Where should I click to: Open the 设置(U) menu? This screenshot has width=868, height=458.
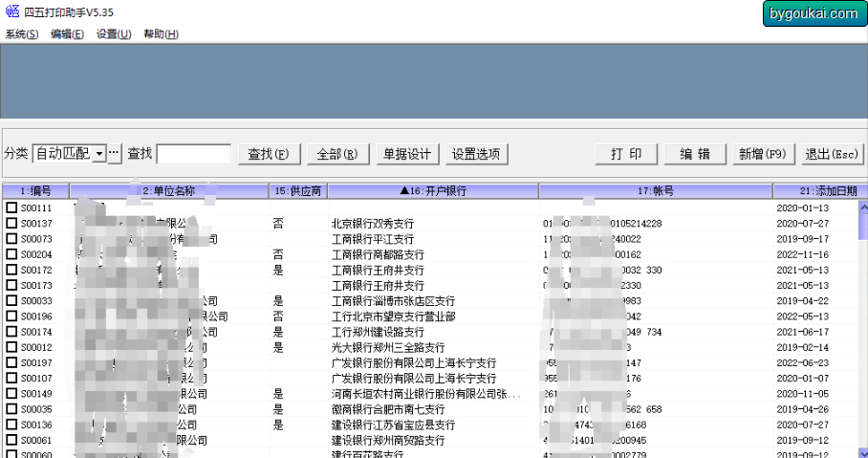(x=114, y=33)
